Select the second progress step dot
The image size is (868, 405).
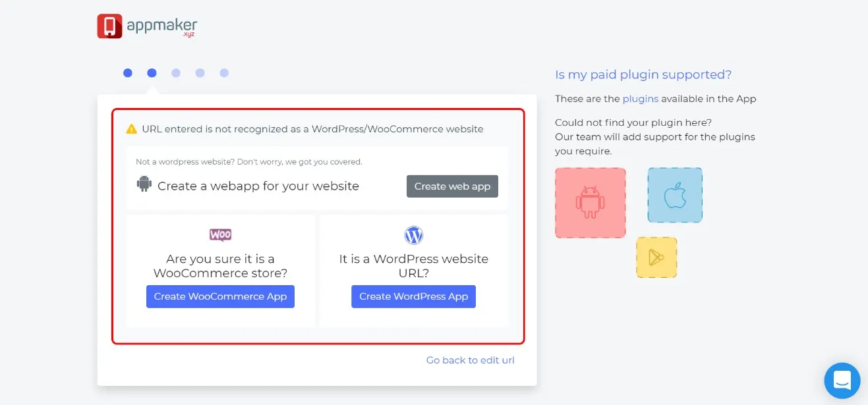152,73
